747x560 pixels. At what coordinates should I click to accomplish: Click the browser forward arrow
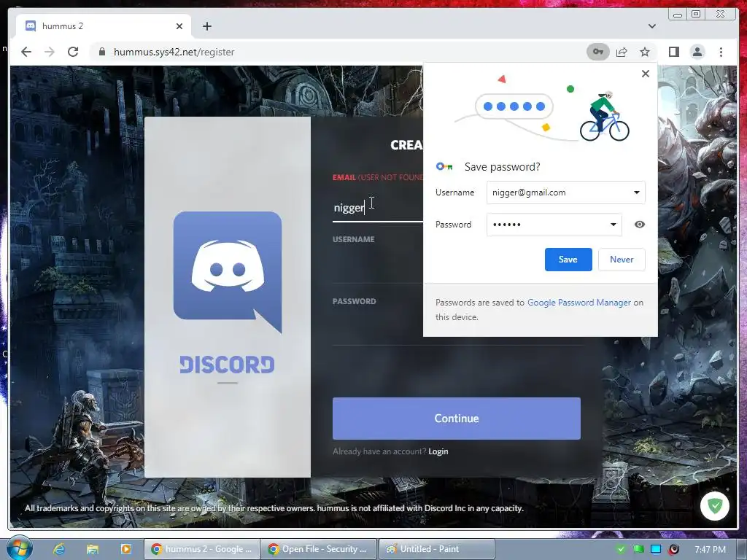[50, 52]
